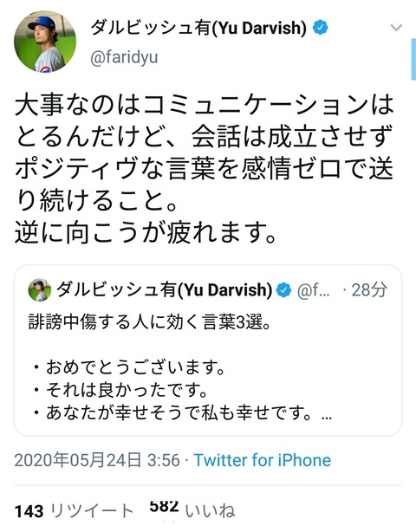This screenshot has width=416, height=532.
Task: Open the quoted tweet about 誹謗中傷
Action: coord(208,351)
